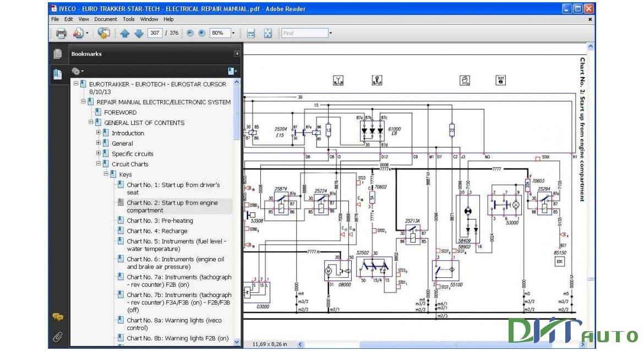Viewport: 644px width, 351px height.
Task: Collapse the Keys bookmark node
Action: click(x=106, y=174)
